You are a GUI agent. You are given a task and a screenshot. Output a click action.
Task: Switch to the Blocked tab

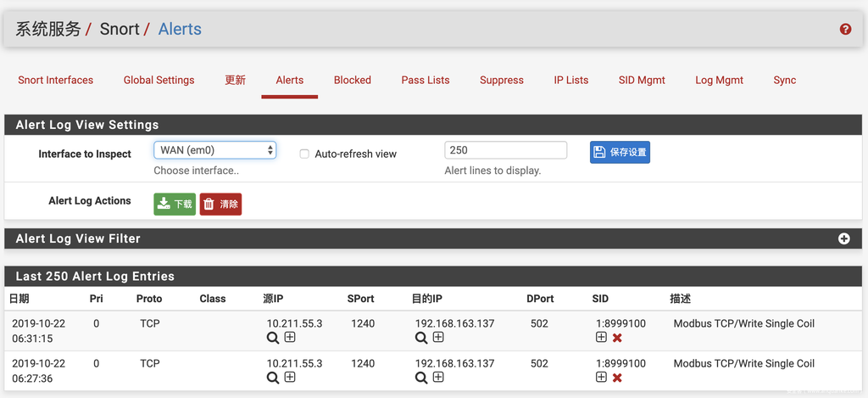pyautogui.click(x=352, y=80)
